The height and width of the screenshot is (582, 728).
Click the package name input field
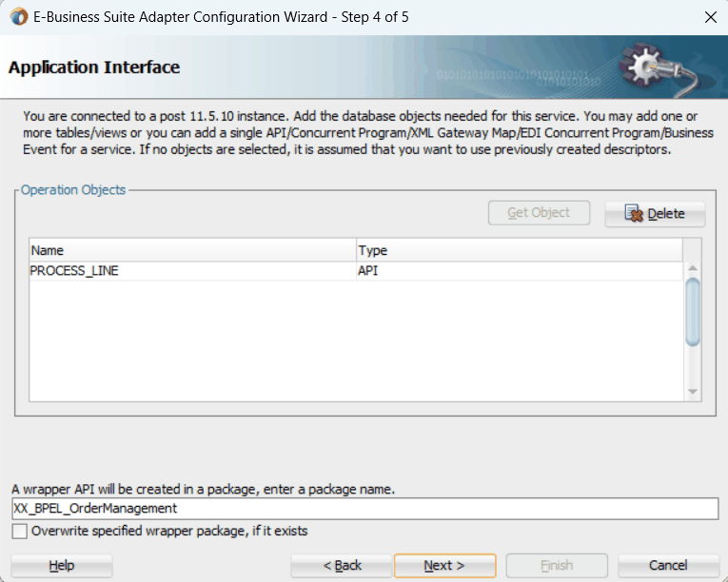click(364, 509)
